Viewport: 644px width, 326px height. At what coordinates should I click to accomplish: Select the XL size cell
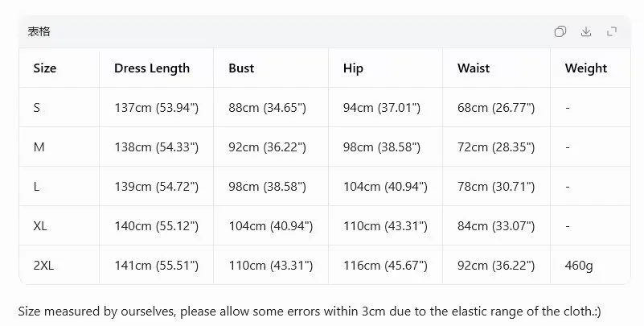pos(40,226)
